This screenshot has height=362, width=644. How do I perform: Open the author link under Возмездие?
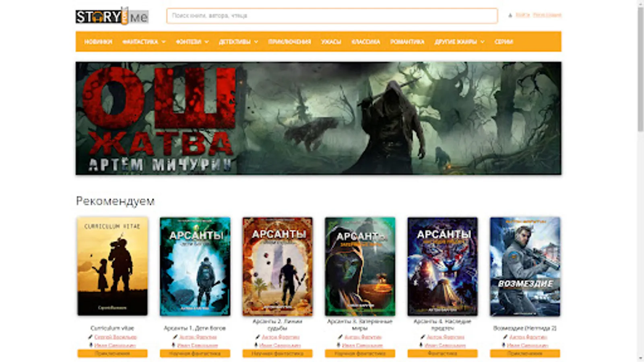pyautogui.click(x=528, y=337)
